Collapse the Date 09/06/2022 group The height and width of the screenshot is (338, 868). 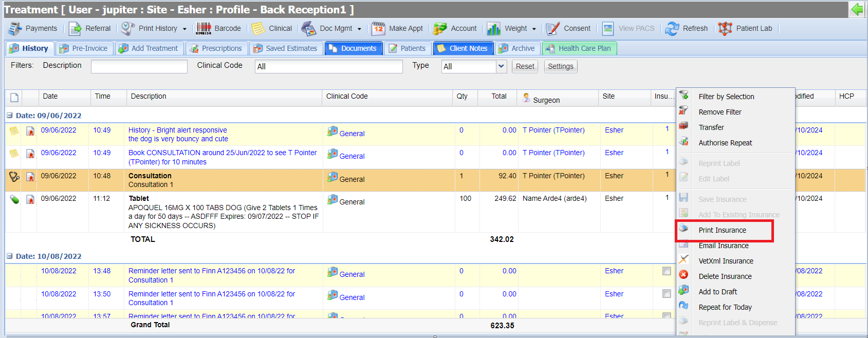9,116
